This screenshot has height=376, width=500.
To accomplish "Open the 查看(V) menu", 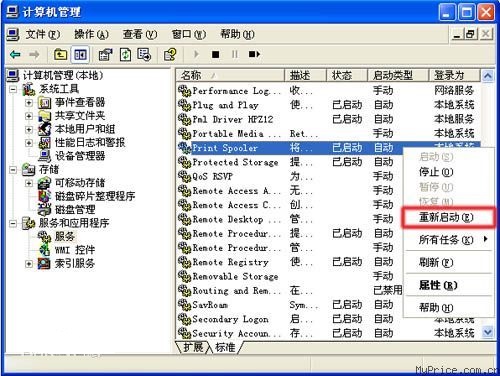I will pyautogui.click(x=140, y=34).
